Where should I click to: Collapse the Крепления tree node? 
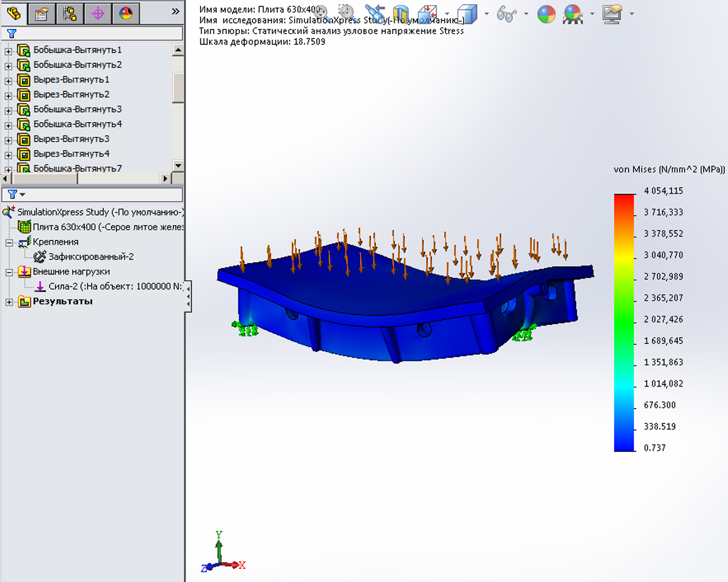9,243
